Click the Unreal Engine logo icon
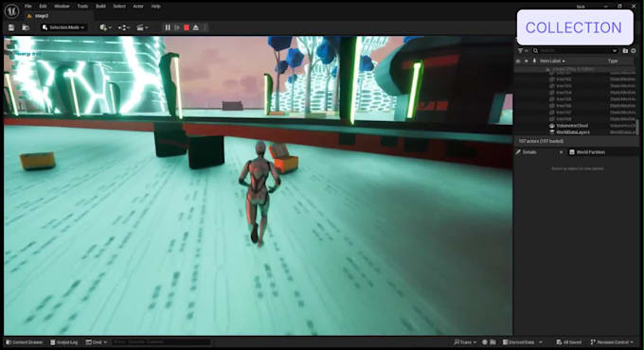 [11, 11]
